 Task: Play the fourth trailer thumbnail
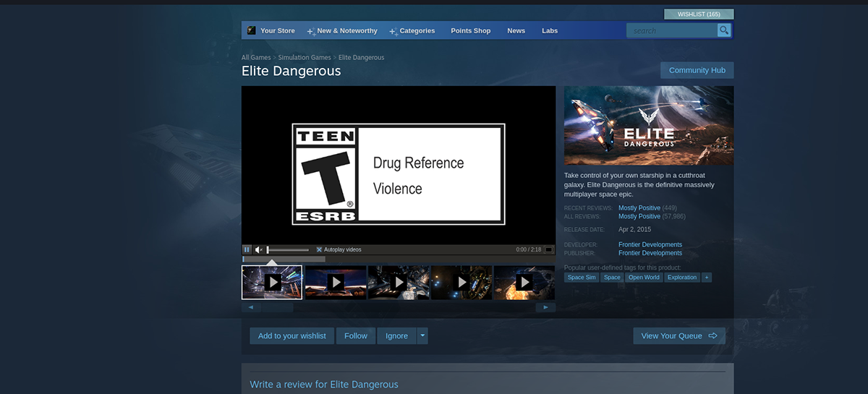click(461, 282)
